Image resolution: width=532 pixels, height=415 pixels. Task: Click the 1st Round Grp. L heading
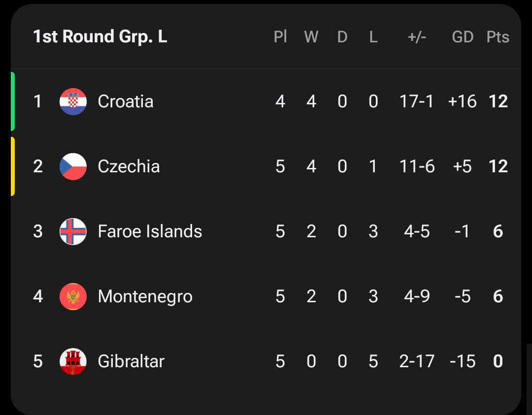pos(100,37)
